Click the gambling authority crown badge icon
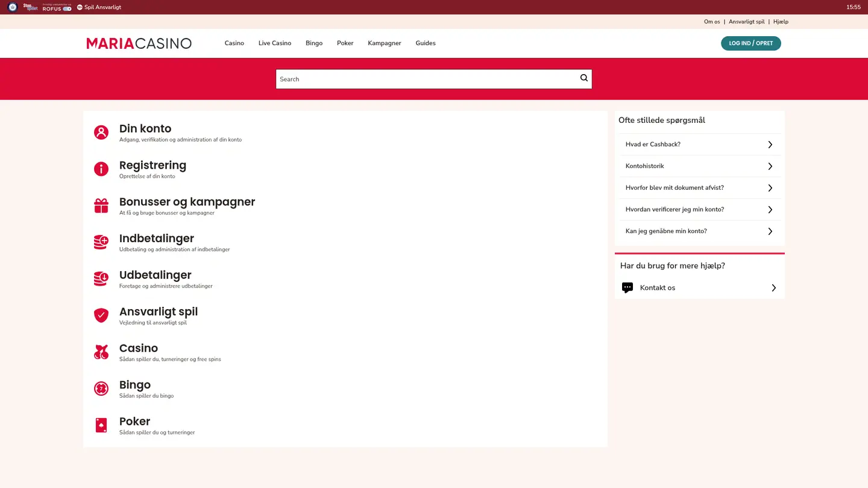The image size is (868, 488). tap(12, 7)
